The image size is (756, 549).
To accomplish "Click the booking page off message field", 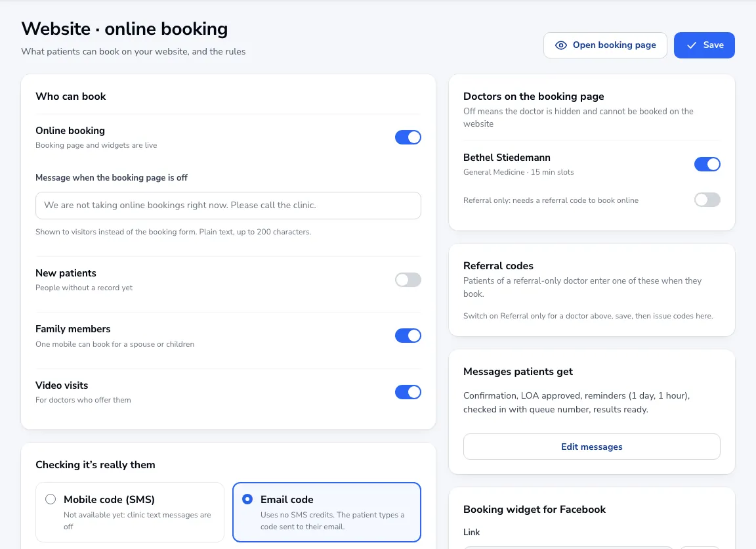I will pos(228,206).
